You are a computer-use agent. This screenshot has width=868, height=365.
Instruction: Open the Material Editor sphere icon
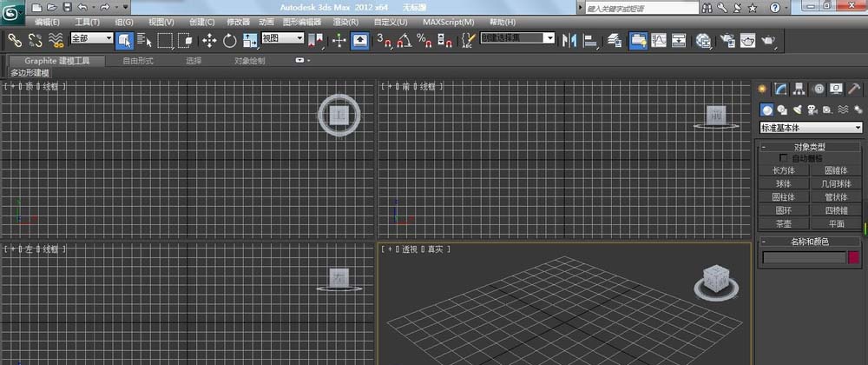click(704, 40)
